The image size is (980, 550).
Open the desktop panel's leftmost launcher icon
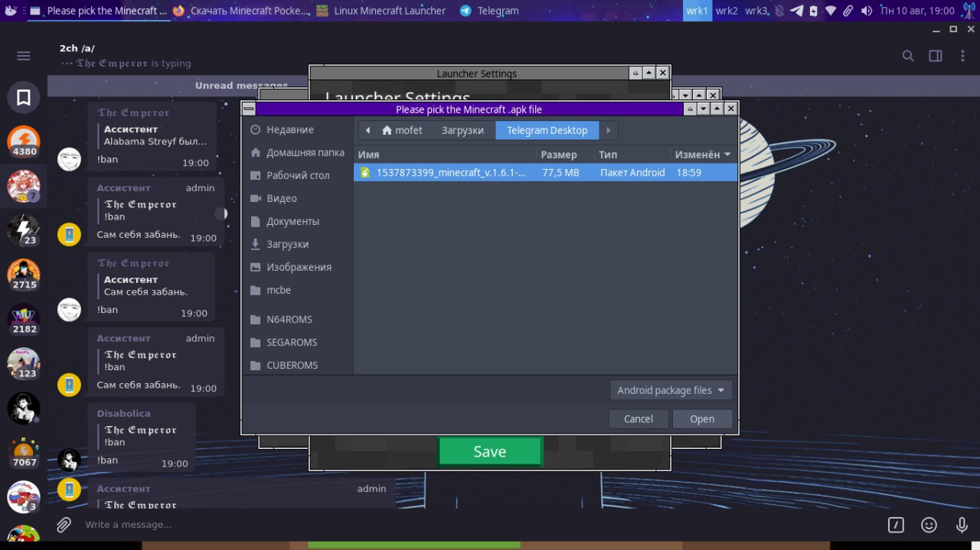(11, 11)
